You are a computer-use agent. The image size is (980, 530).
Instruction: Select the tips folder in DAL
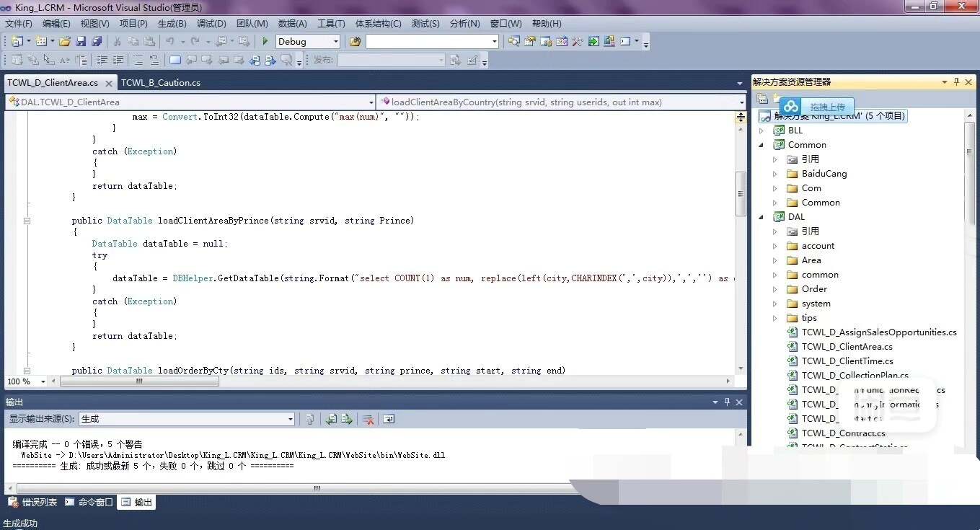[x=809, y=318]
